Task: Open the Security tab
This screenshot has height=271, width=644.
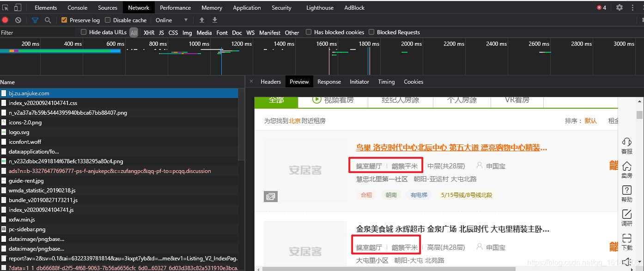Action: 281,7
